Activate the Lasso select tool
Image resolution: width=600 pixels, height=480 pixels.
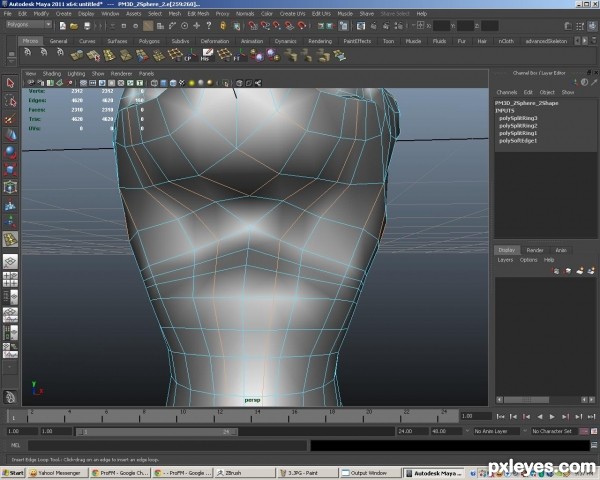click(10, 101)
